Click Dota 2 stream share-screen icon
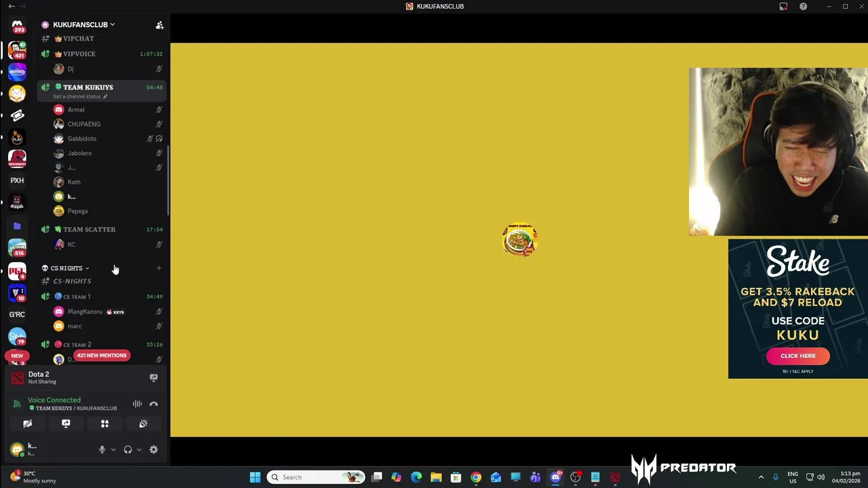868x488 pixels. (153, 378)
